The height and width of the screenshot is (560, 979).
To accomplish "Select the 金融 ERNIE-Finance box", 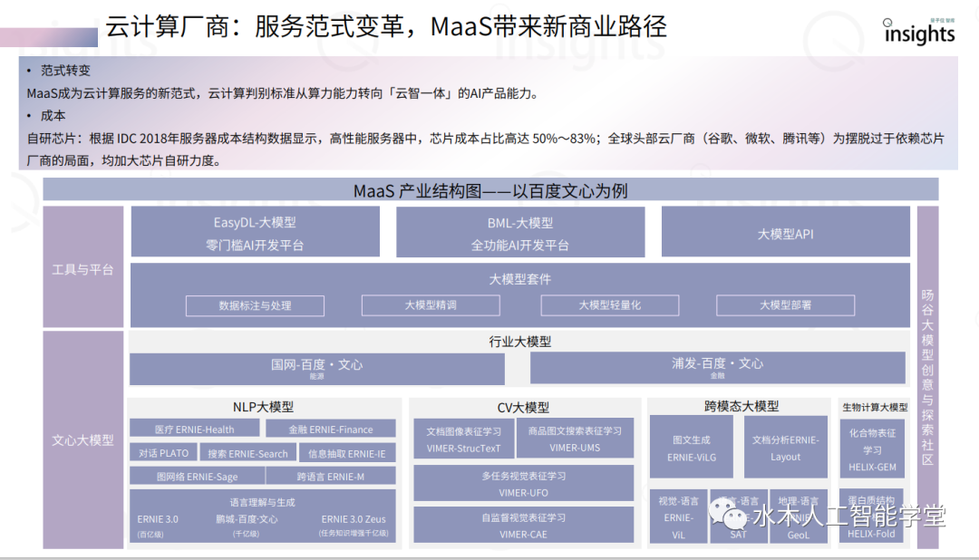I will (x=330, y=429).
